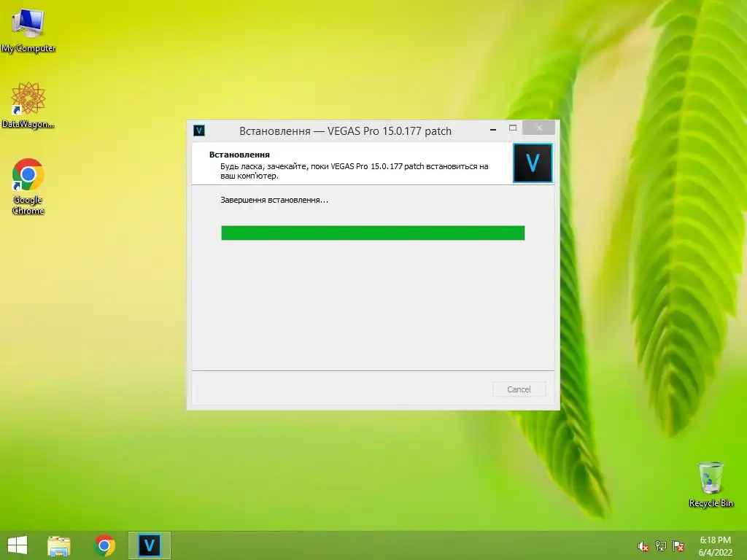Click the green installation progress bar
Viewport: 747px width, 560px height.
coord(373,233)
